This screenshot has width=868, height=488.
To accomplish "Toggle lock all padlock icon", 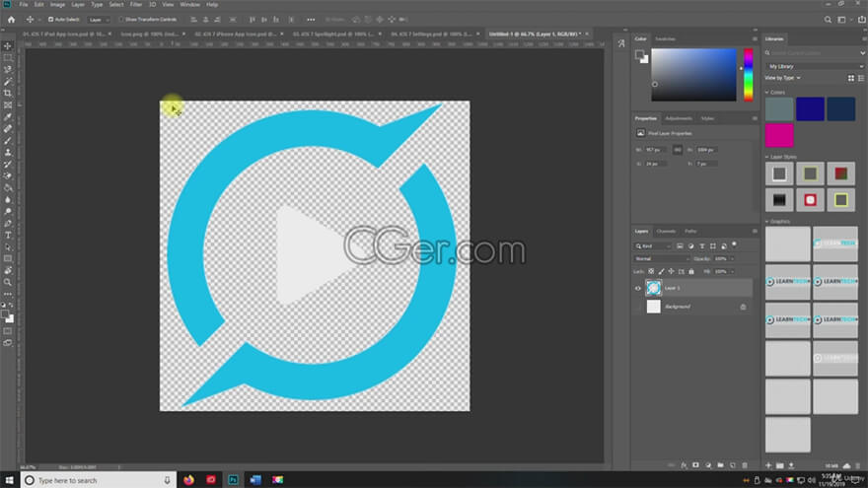I will pyautogui.click(x=691, y=272).
